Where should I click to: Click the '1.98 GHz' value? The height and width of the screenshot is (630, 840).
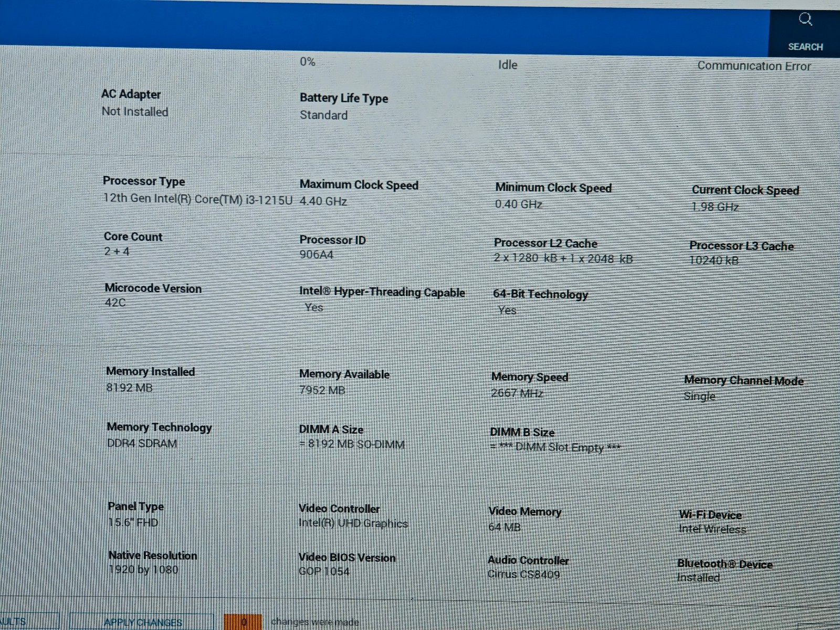715,207
